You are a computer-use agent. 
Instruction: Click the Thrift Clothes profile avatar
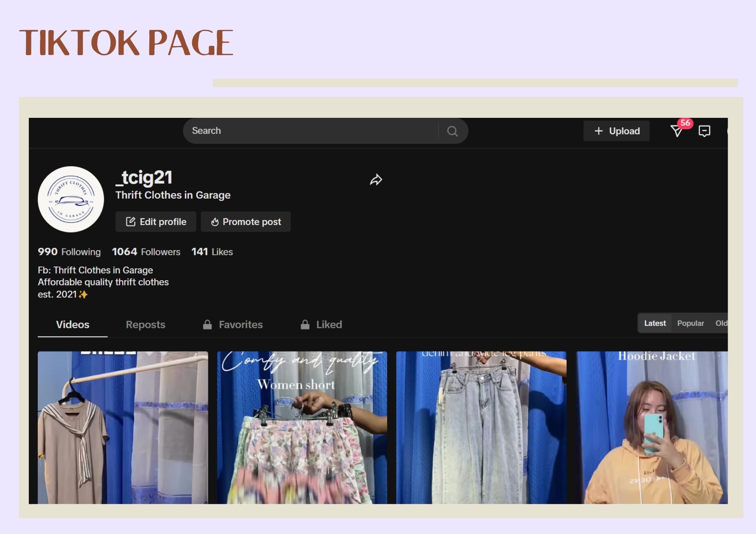click(x=71, y=199)
